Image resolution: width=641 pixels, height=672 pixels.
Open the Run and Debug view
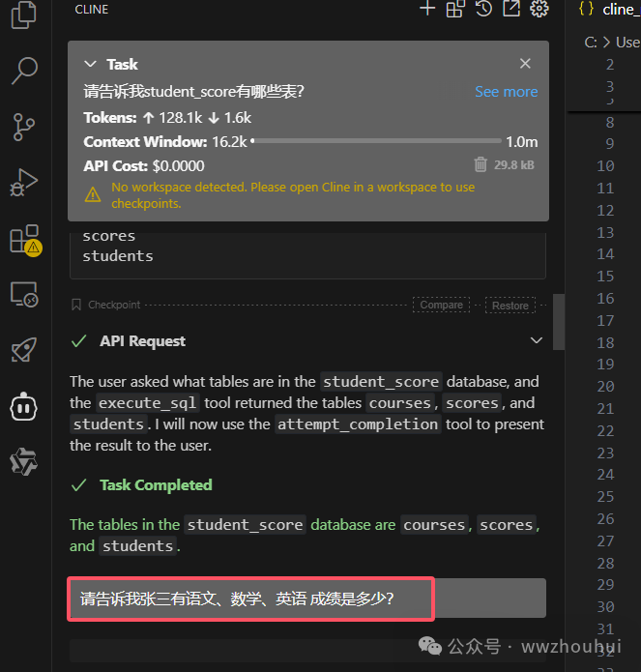pos(24,182)
